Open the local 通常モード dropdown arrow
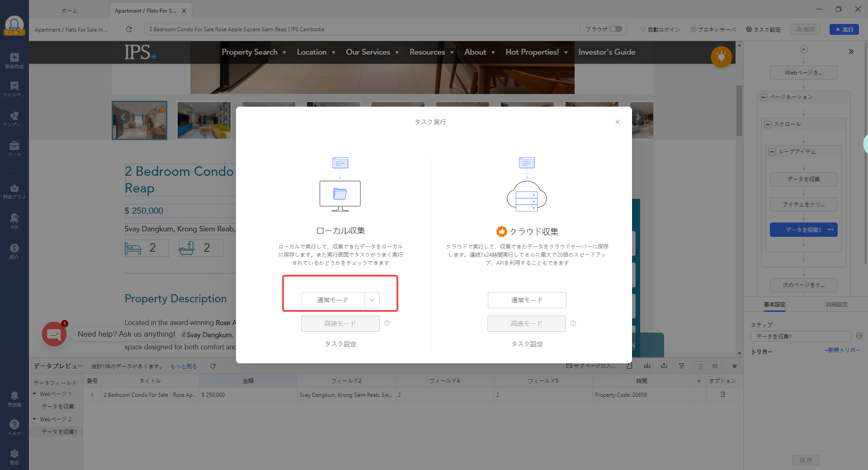868x470 pixels. point(372,300)
